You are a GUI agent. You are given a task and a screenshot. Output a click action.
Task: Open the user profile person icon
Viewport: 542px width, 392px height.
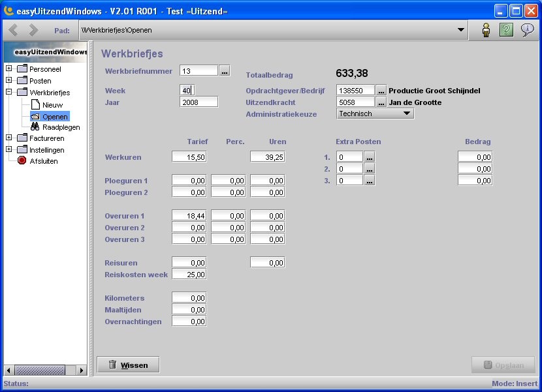pos(486,30)
